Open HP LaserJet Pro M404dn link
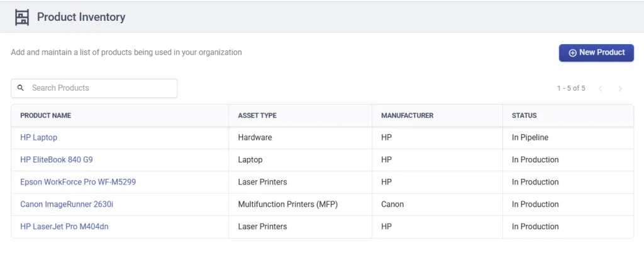Image resolution: width=644 pixels, height=260 pixels. coord(65,226)
